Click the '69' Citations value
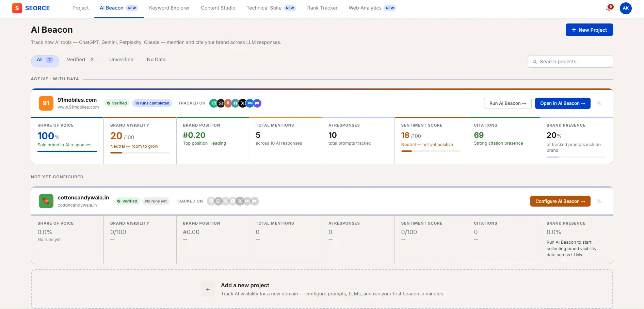Screen dimensions: 644x309 pos(479,135)
